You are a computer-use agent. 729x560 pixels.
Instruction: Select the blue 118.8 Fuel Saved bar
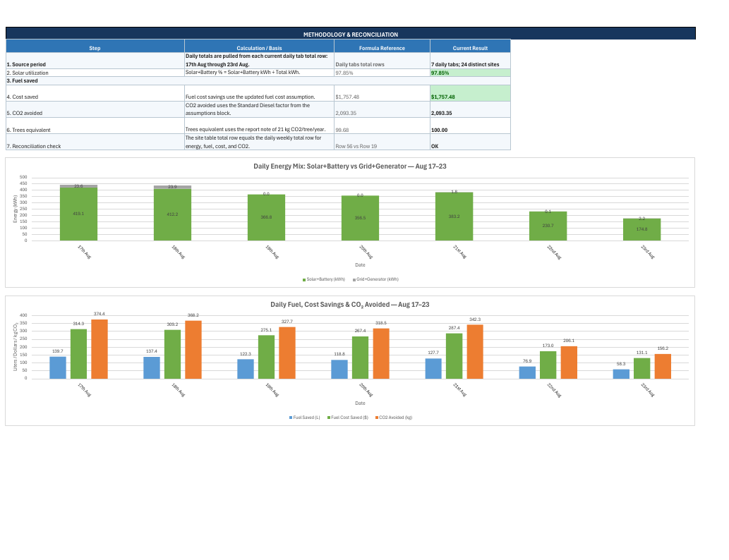339,369
